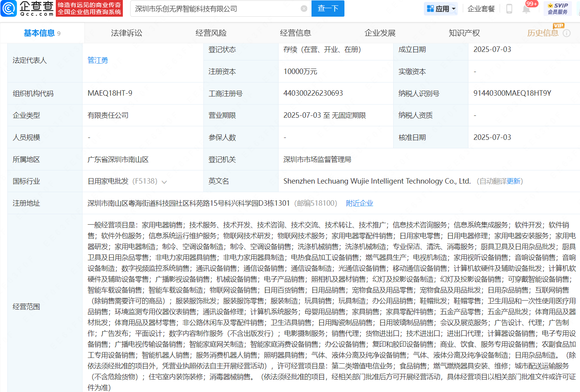This screenshot has width=580, height=392.
Task: Click the 成立日期 value 2025-07-03
Action: [492, 50]
